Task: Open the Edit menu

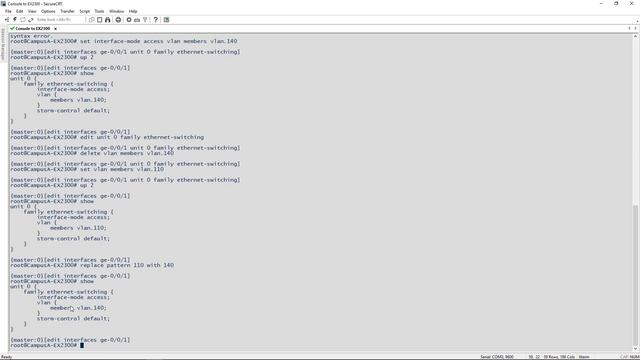Action: 20,11
